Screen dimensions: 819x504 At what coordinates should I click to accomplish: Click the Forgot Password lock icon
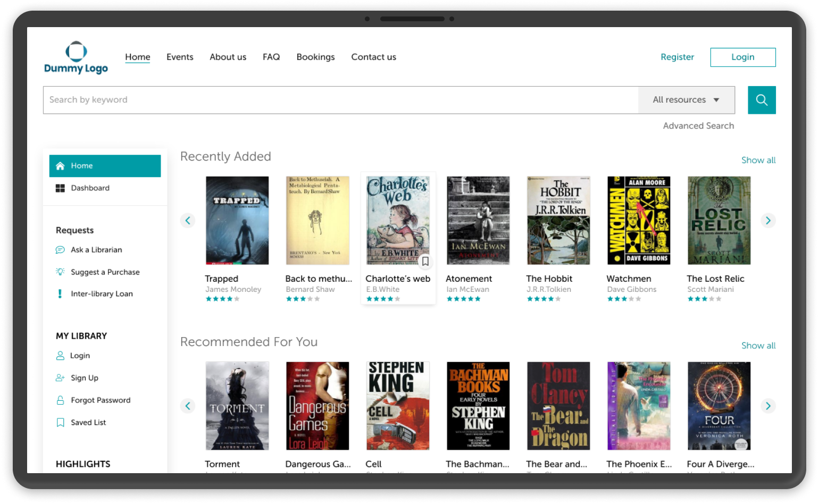click(60, 400)
